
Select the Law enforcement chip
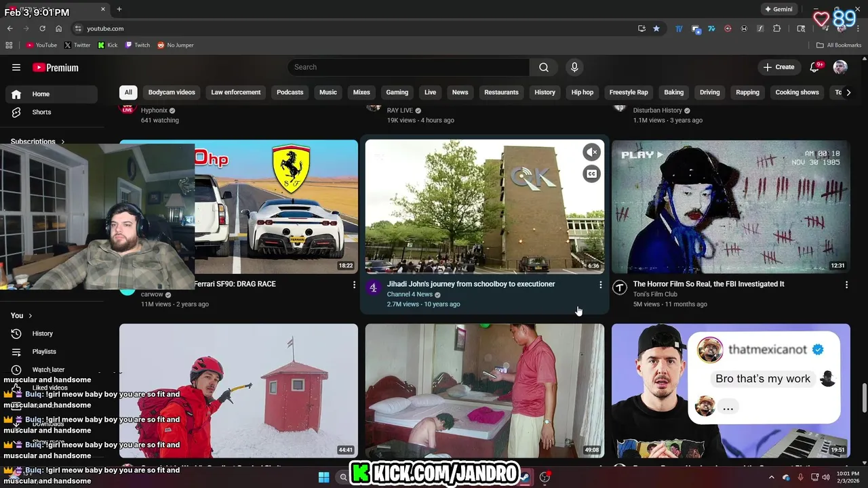point(236,92)
